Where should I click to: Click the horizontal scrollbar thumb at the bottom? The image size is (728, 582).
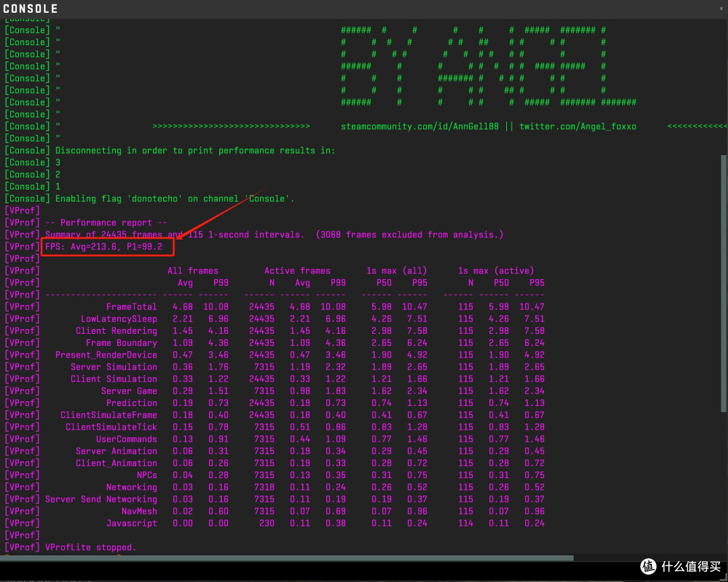coord(287,558)
